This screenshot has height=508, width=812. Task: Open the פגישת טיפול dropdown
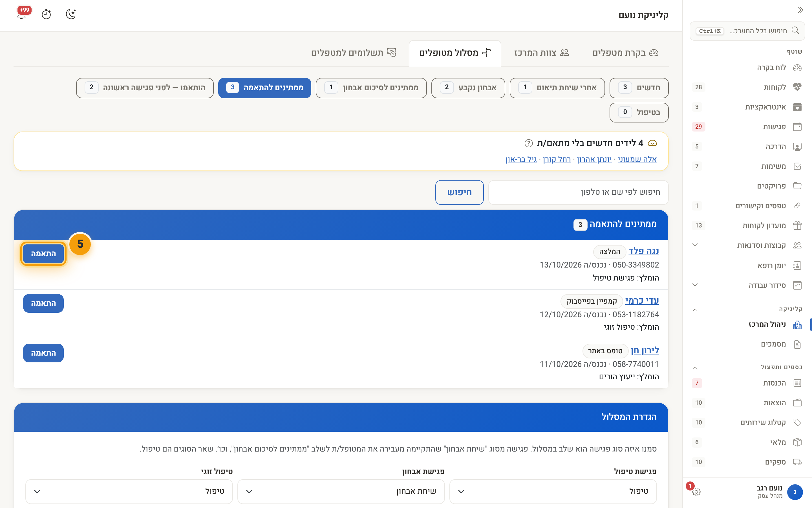(x=553, y=491)
